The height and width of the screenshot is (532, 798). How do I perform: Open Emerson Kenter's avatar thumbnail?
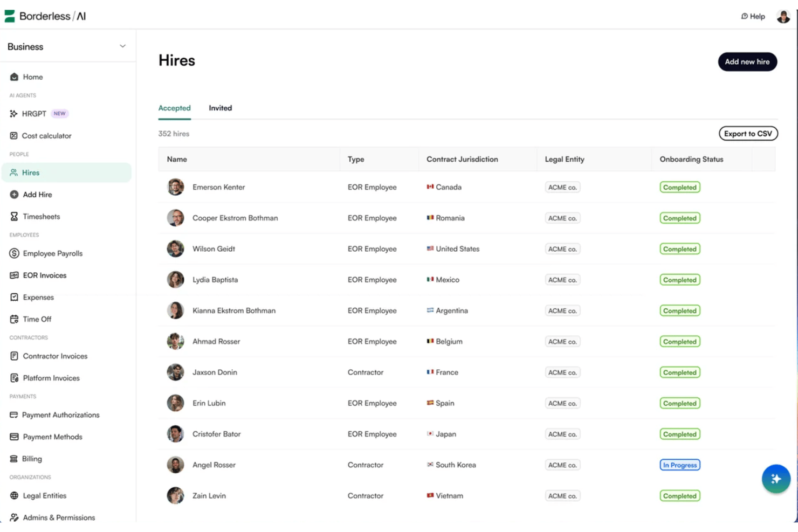[x=175, y=187]
